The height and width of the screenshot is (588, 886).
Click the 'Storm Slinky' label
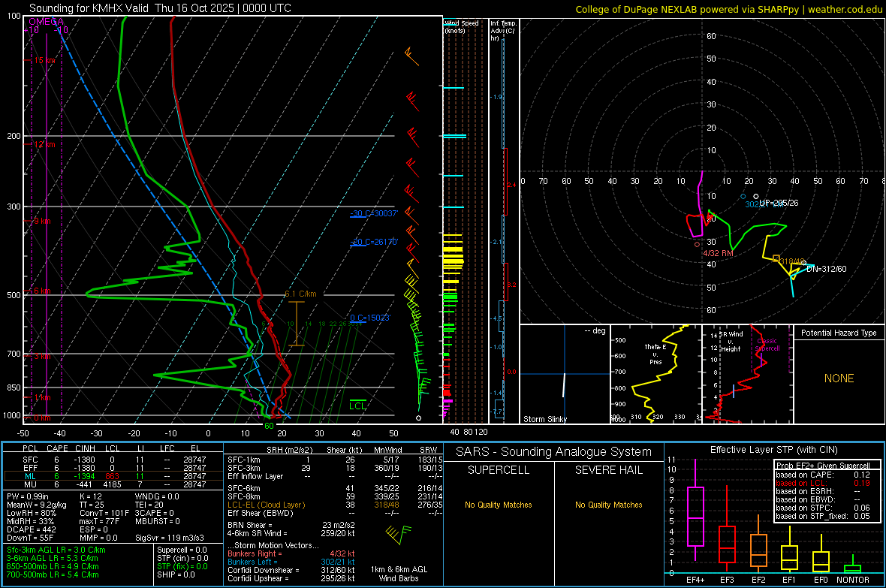click(544, 419)
